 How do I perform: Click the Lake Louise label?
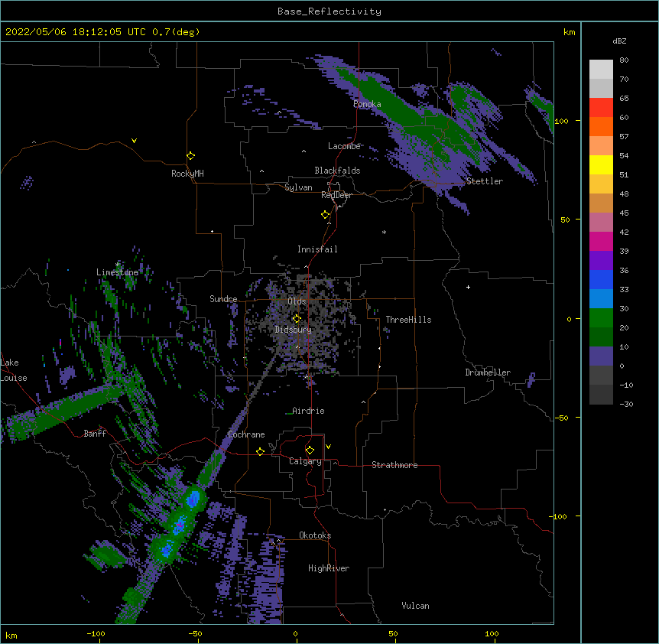click(x=14, y=370)
